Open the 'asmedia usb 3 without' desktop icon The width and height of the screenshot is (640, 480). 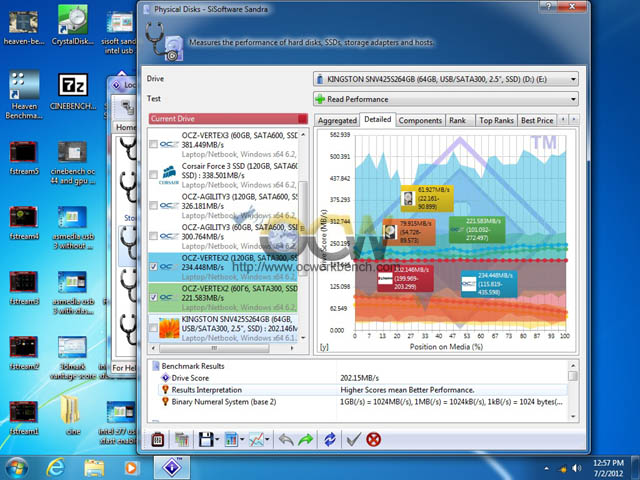[x=73, y=228]
